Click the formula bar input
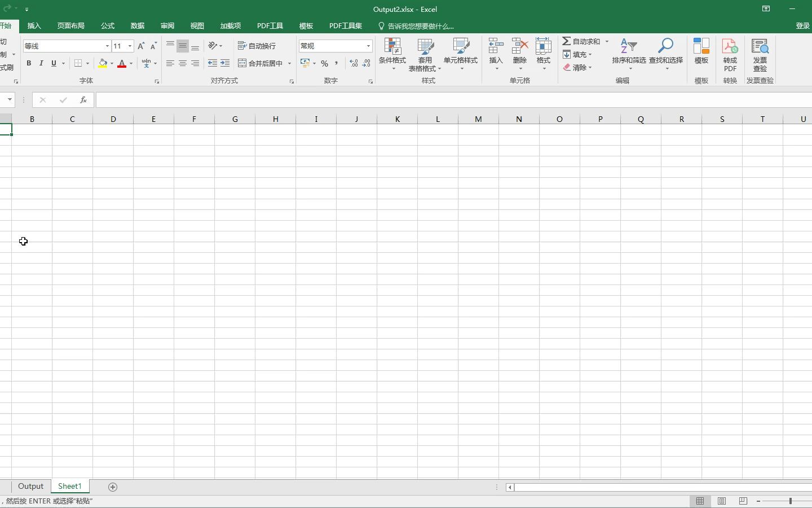The height and width of the screenshot is (508, 812). (x=454, y=100)
